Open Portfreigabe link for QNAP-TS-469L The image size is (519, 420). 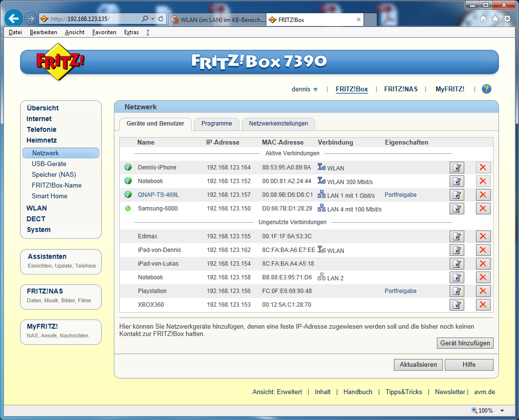401,195
